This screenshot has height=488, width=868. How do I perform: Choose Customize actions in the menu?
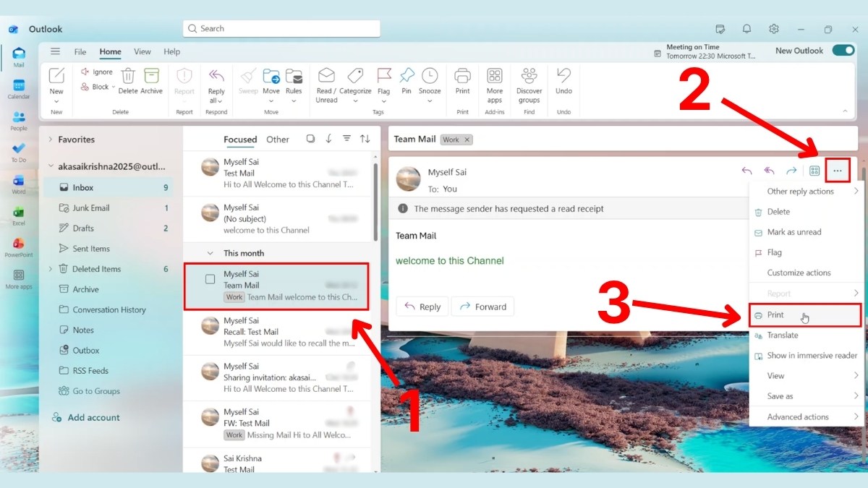(x=805, y=273)
